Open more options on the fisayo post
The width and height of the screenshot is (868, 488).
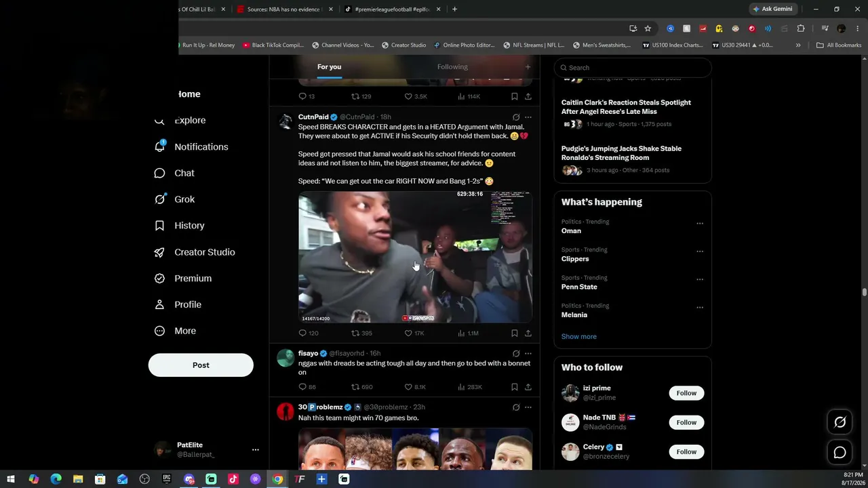(x=528, y=354)
